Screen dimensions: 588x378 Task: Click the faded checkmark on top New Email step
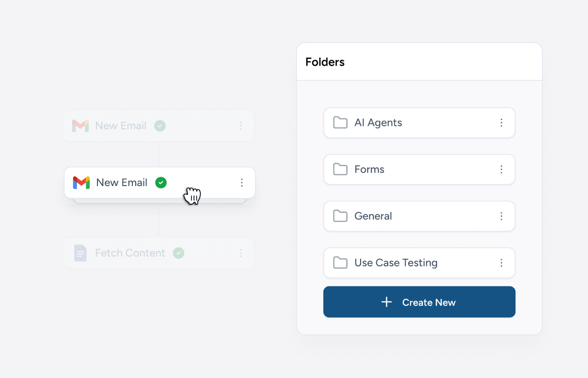pyautogui.click(x=160, y=126)
